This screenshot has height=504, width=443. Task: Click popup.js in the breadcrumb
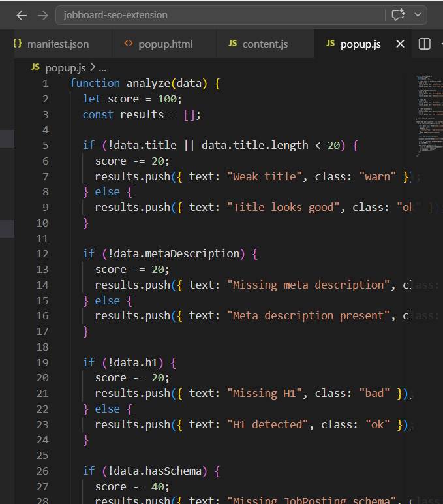tap(65, 67)
